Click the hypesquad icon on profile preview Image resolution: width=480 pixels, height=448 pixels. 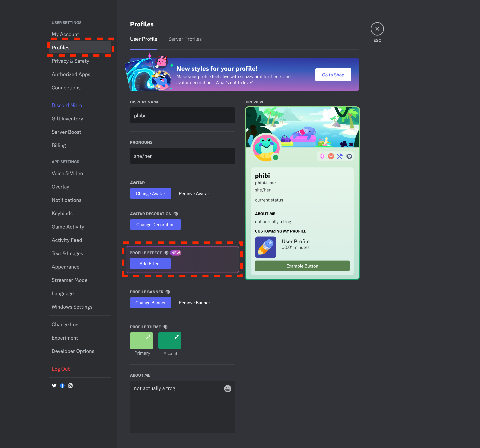(331, 156)
